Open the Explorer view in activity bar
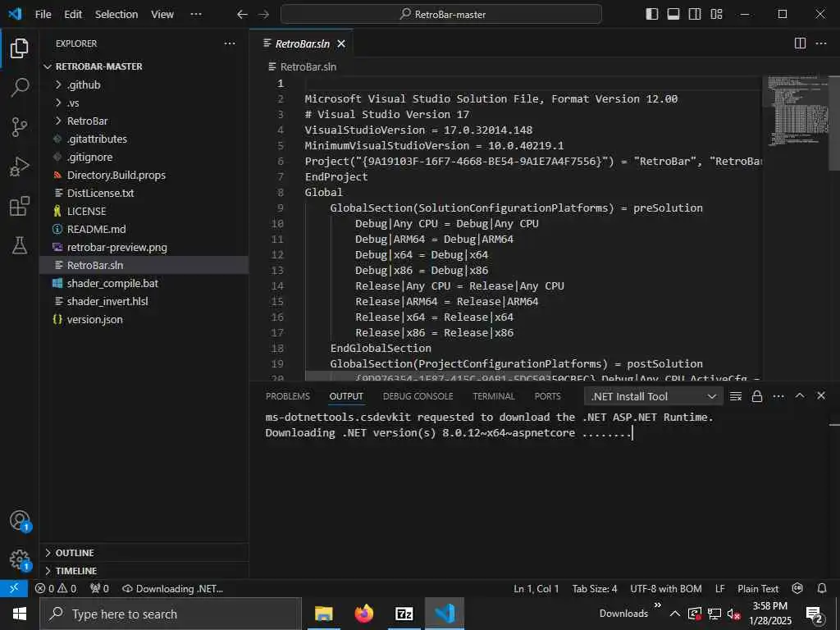This screenshot has width=840, height=630. (20, 48)
